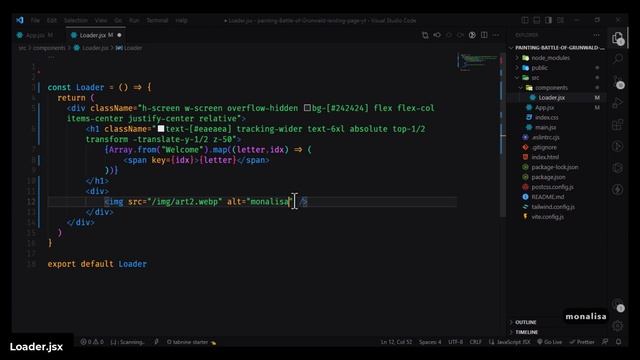Open the View menu
The height and width of the screenshot is (360, 640).
(101, 20)
